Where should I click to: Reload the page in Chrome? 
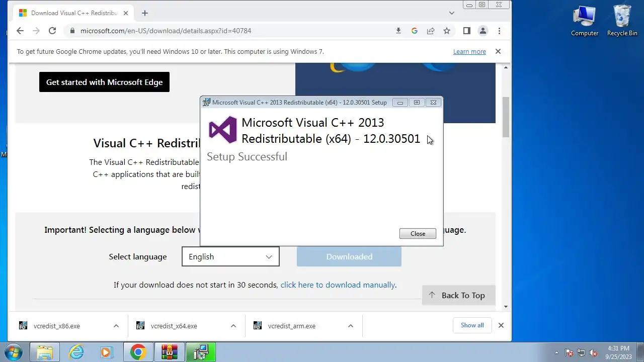point(52,31)
